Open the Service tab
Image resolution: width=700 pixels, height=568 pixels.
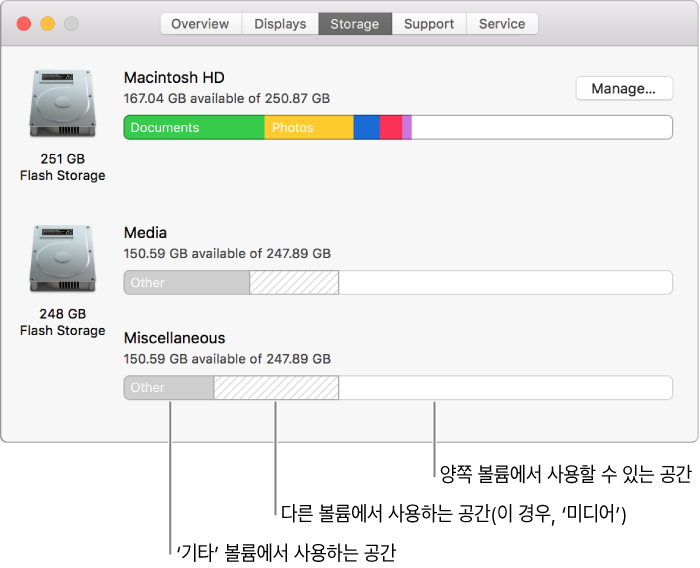(x=502, y=24)
